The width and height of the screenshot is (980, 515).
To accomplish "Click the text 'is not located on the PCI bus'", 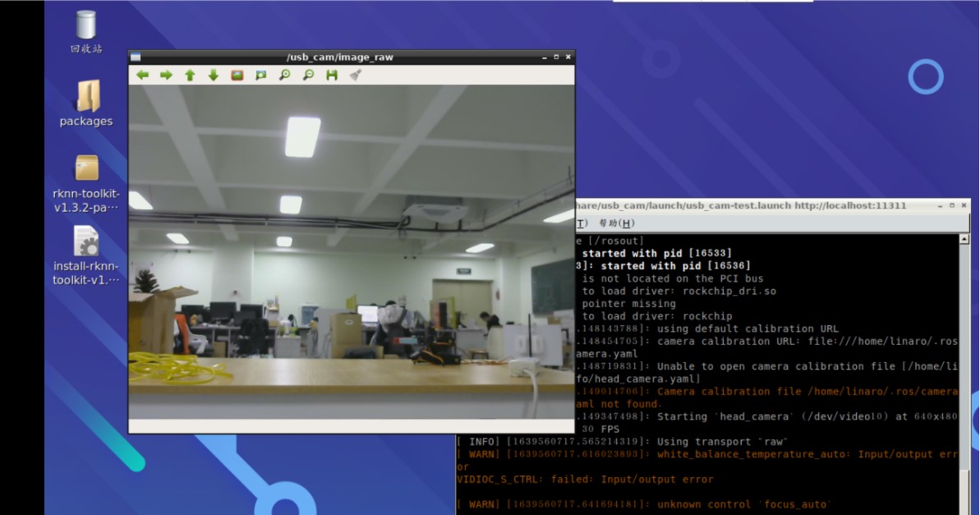I will click(x=673, y=278).
